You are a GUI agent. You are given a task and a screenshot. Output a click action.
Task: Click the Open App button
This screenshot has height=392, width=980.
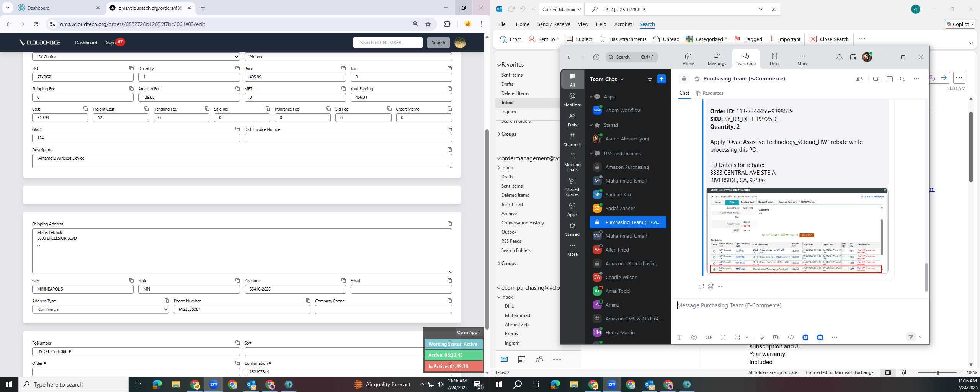click(x=469, y=332)
